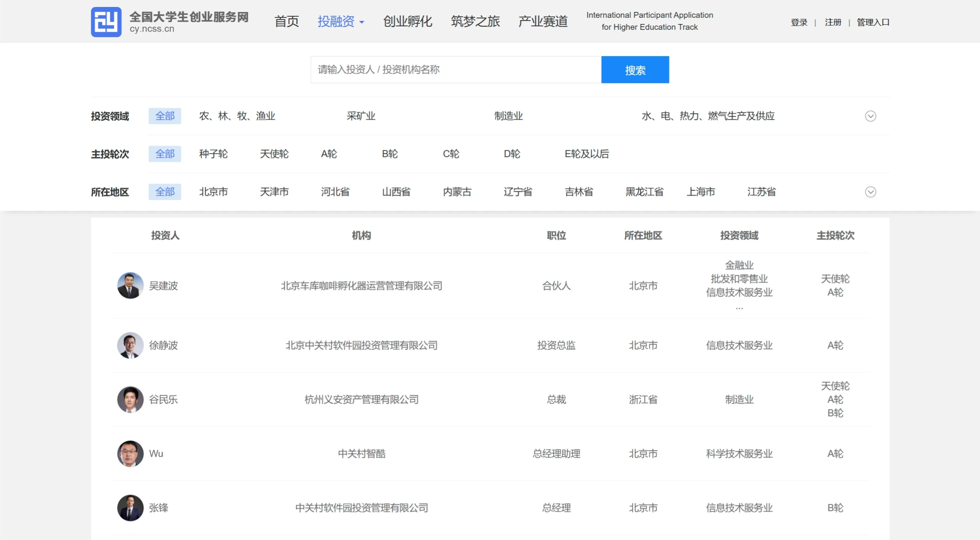The width and height of the screenshot is (980, 540).
Task: Click 北京车库咖啡孵化器运营管理有限公司 organization cell
Action: pos(361,286)
